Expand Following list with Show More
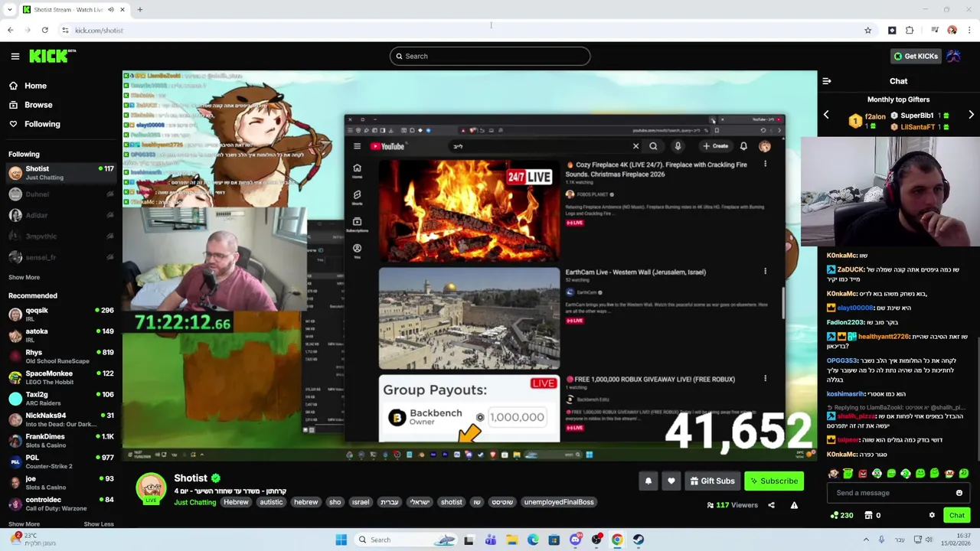This screenshot has width=980, height=551. pos(24,277)
